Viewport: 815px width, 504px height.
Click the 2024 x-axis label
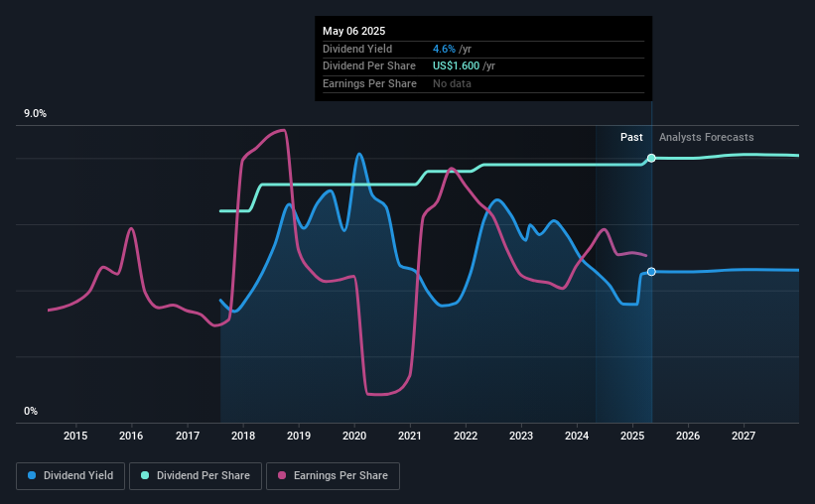(x=577, y=436)
